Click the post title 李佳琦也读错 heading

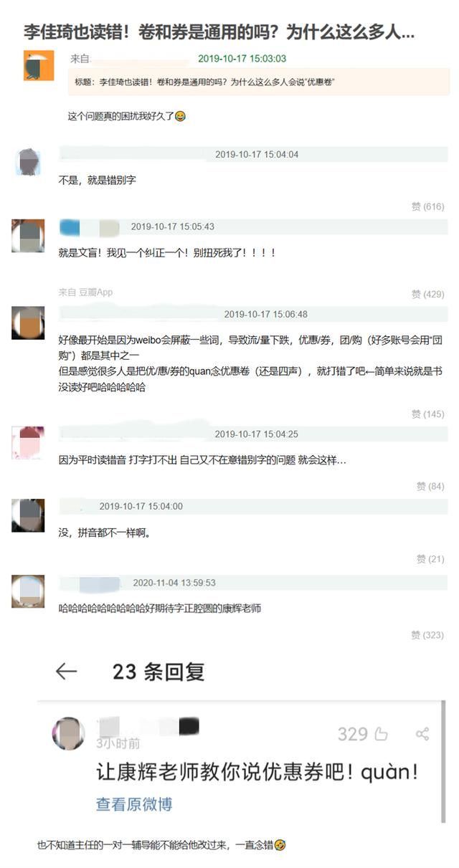pyautogui.click(x=219, y=32)
